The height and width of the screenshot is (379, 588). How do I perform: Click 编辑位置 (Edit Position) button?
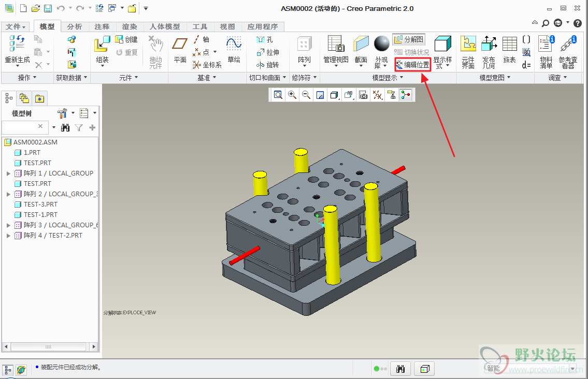412,65
